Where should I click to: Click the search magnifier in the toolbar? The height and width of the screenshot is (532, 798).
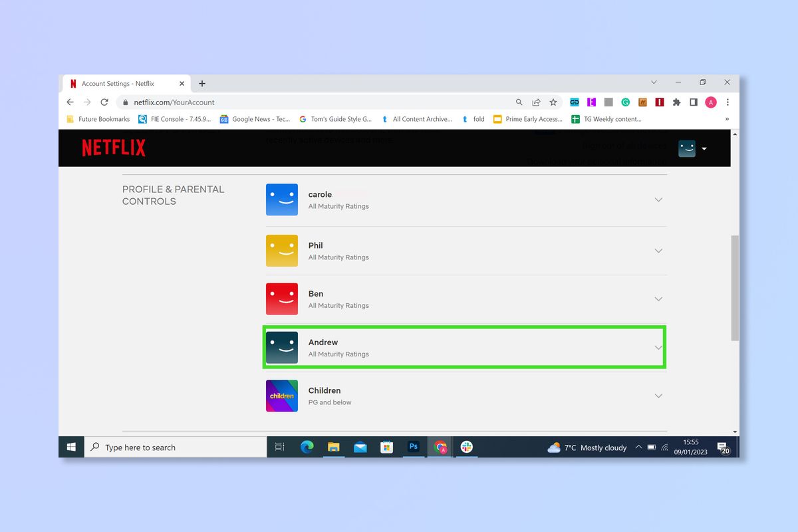(x=519, y=102)
